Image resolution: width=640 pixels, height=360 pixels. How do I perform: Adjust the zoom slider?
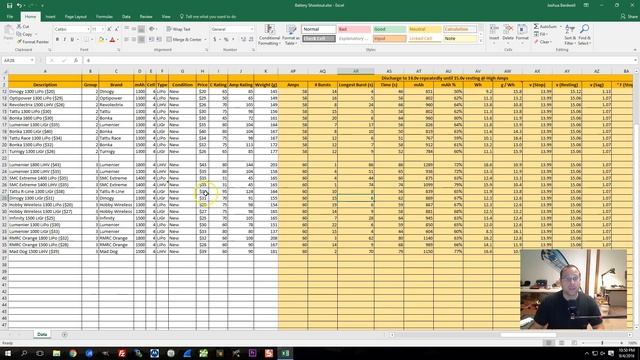602,343
